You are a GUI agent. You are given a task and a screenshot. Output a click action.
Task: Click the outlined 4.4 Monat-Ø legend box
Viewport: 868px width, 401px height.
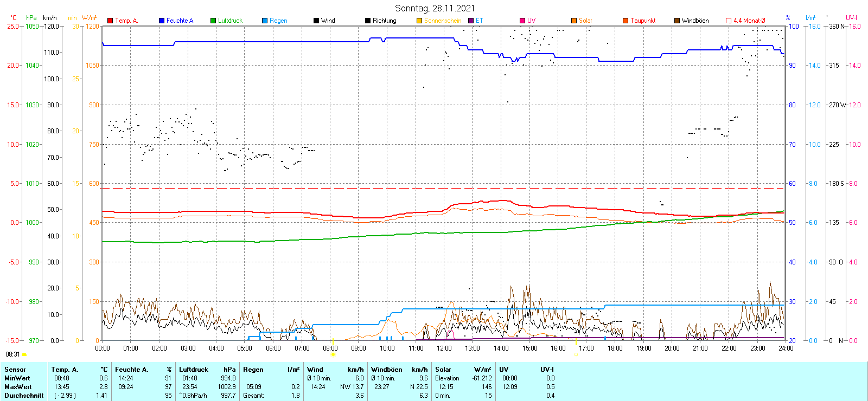(x=729, y=21)
